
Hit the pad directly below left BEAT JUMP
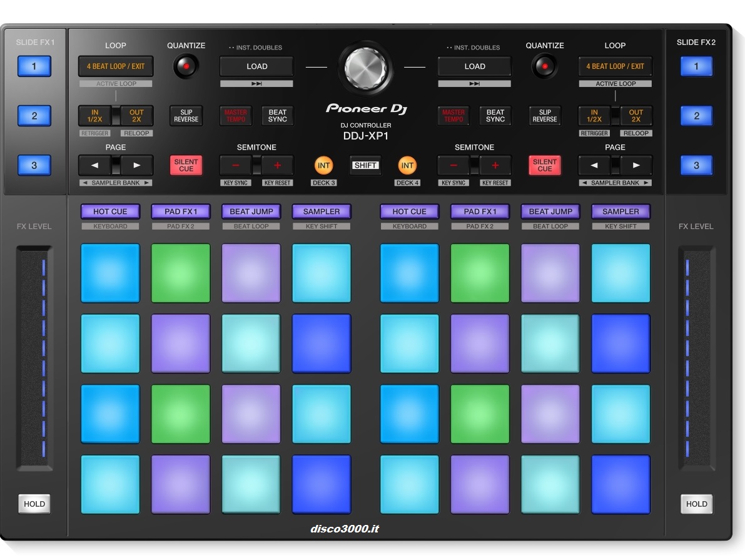click(251, 273)
